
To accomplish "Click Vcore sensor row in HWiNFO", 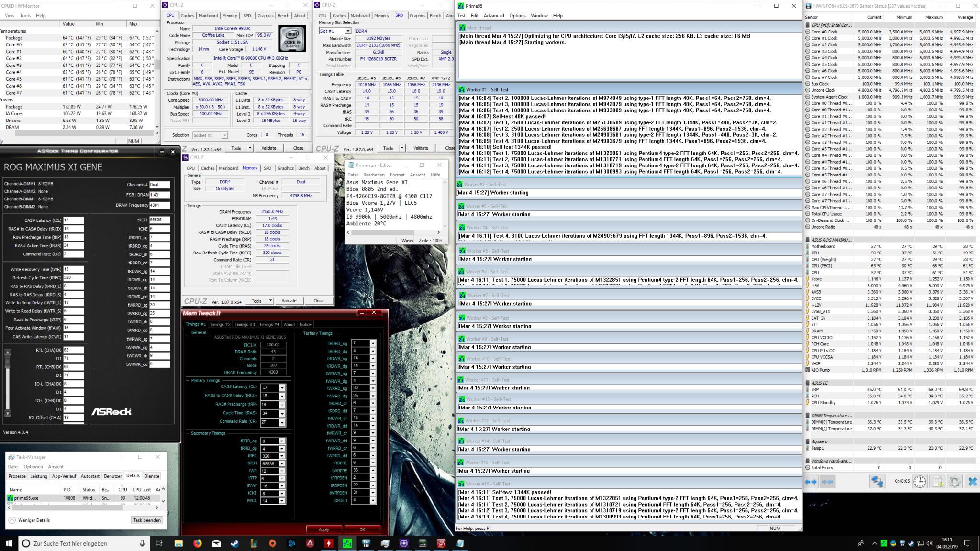I will coord(890,279).
